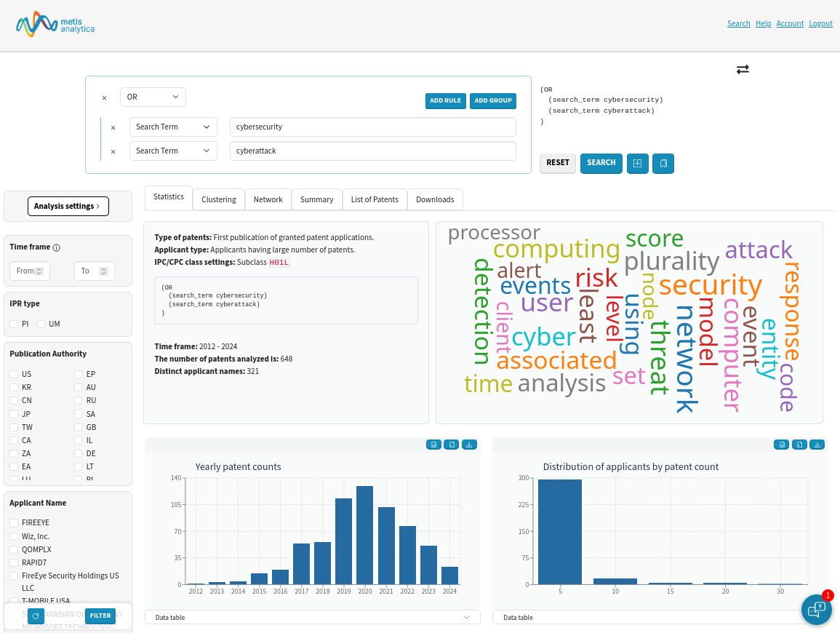Enable the PI IPR type checkbox
Image resolution: width=840 pixels, height=633 pixels.
tap(14, 324)
